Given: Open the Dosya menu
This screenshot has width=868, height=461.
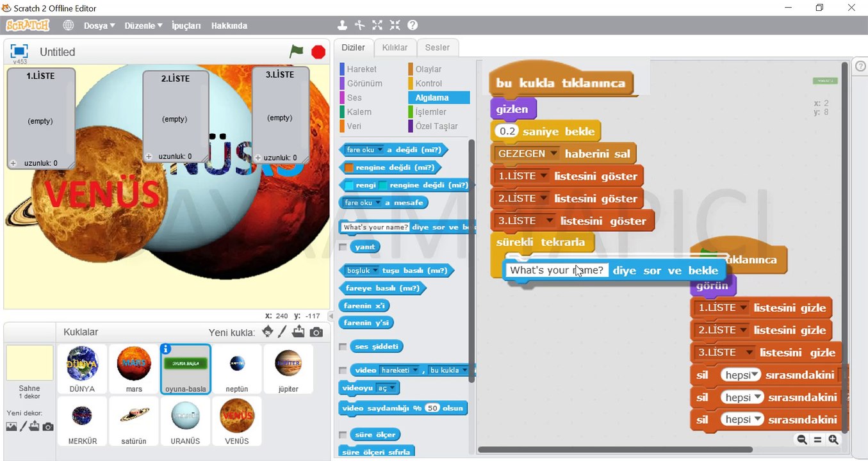Looking at the screenshot, I should click(x=99, y=26).
